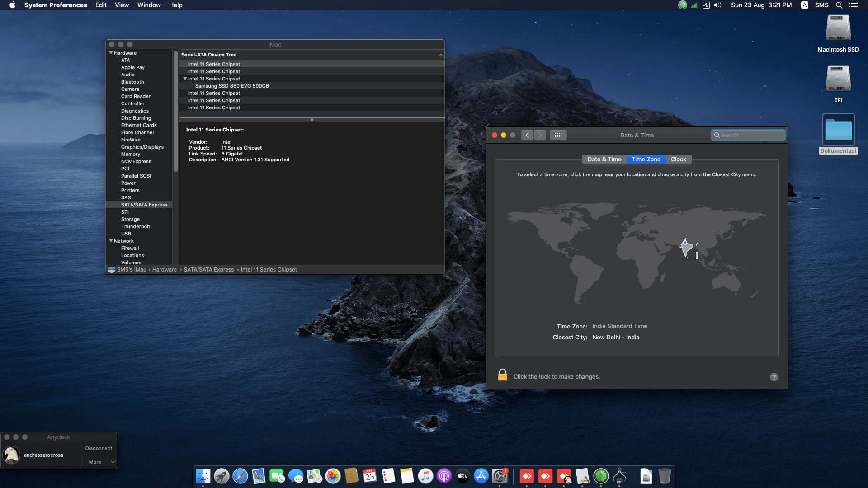Viewport: 868px width, 488px height.
Task: Show all preferences grid button
Action: click(x=558, y=135)
